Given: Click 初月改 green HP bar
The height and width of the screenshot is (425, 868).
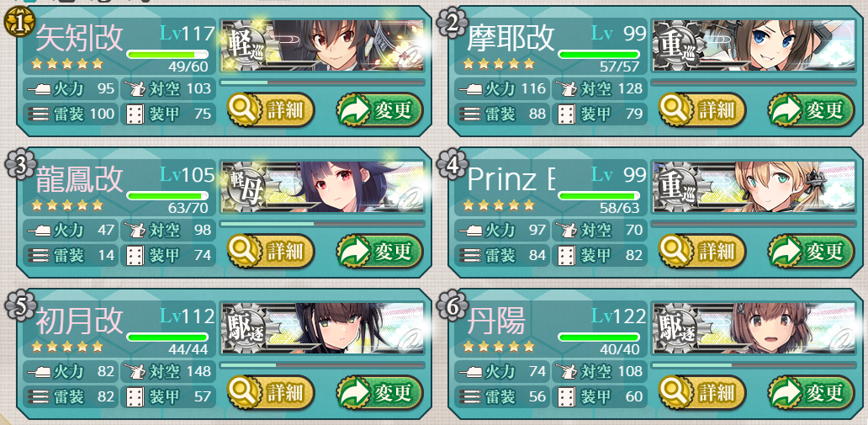Looking at the screenshot, I should point(167,337).
